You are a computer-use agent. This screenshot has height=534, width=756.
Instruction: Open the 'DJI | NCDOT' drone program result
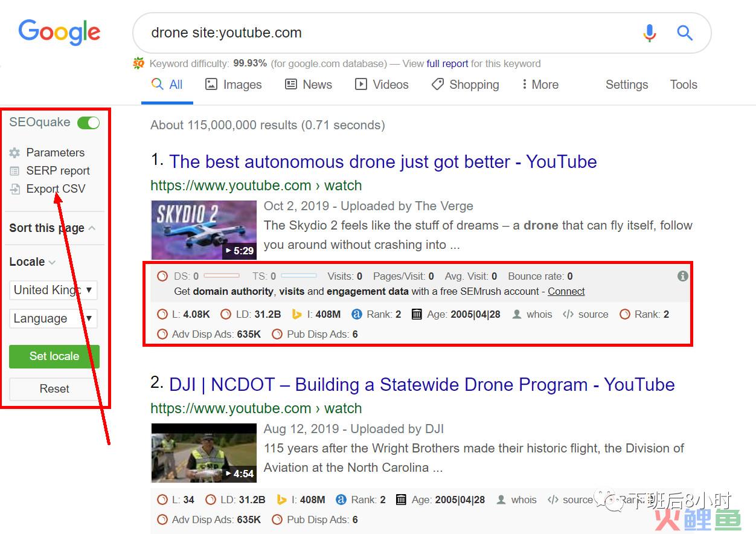point(422,385)
